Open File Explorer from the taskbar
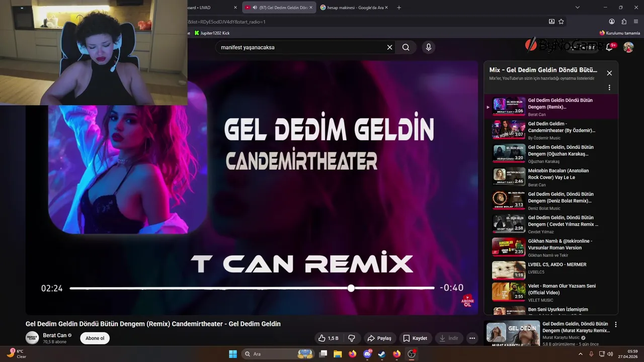The image size is (644, 362). [x=338, y=354]
